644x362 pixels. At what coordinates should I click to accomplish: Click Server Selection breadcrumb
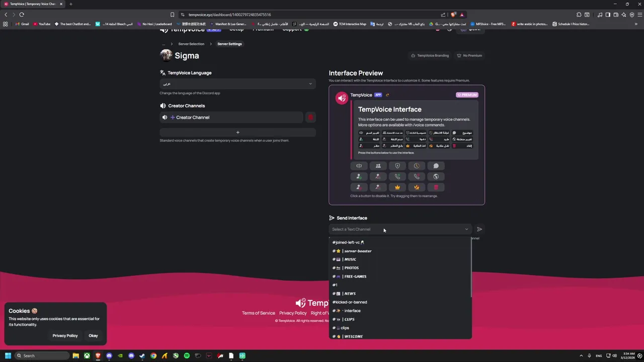(191, 44)
